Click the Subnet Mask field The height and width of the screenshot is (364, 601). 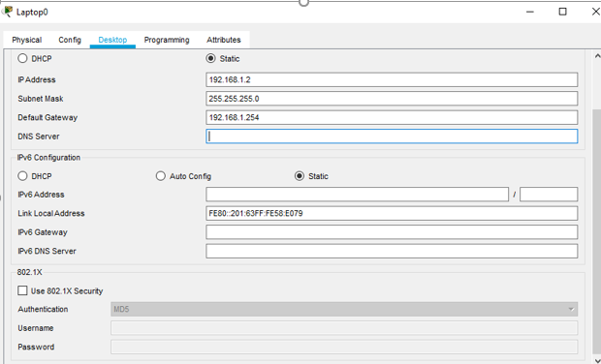click(x=392, y=99)
